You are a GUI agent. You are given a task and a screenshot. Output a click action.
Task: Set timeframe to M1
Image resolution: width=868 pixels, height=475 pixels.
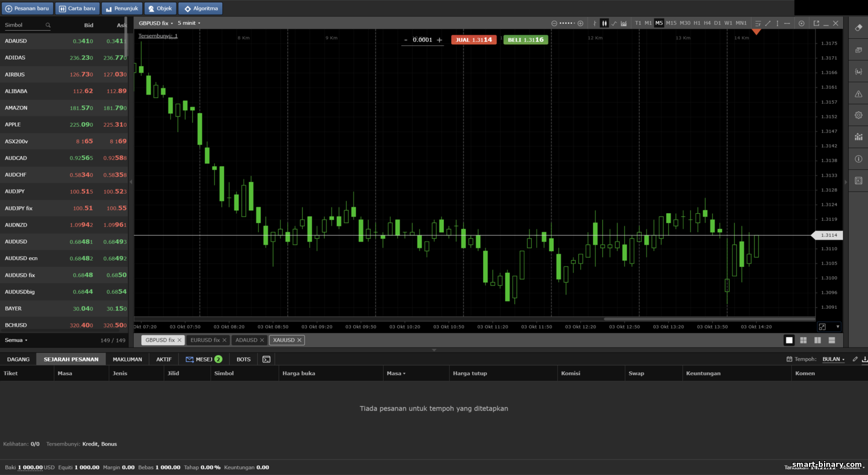point(648,23)
